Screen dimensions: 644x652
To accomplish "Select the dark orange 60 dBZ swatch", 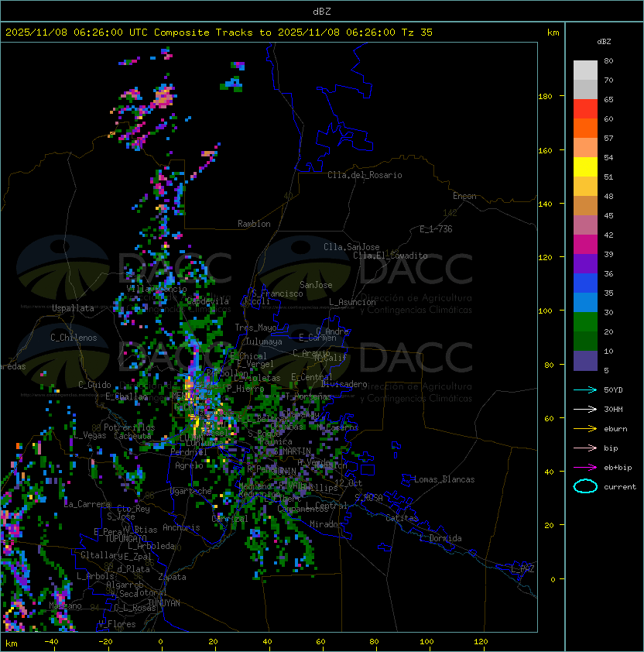I will point(585,128).
